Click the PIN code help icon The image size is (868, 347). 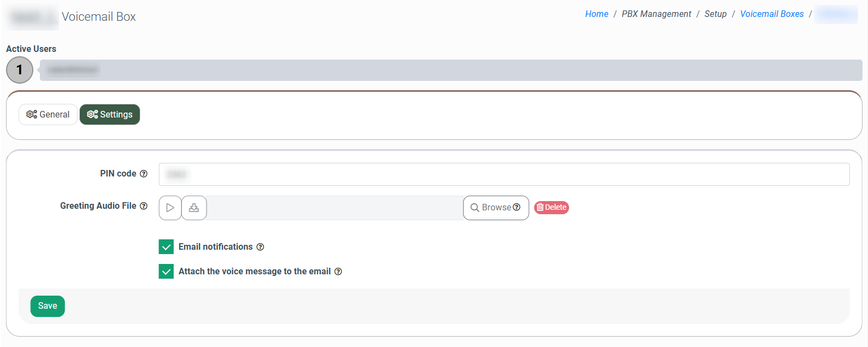[144, 174]
